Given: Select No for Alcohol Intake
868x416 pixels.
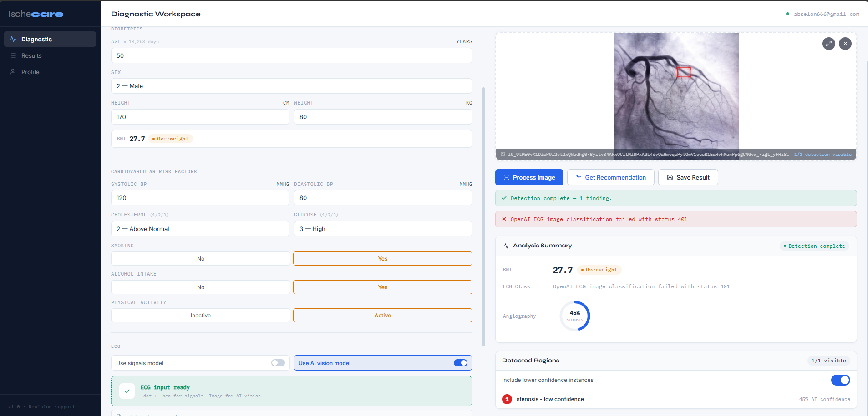Looking at the screenshot, I should [x=201, y=287].
